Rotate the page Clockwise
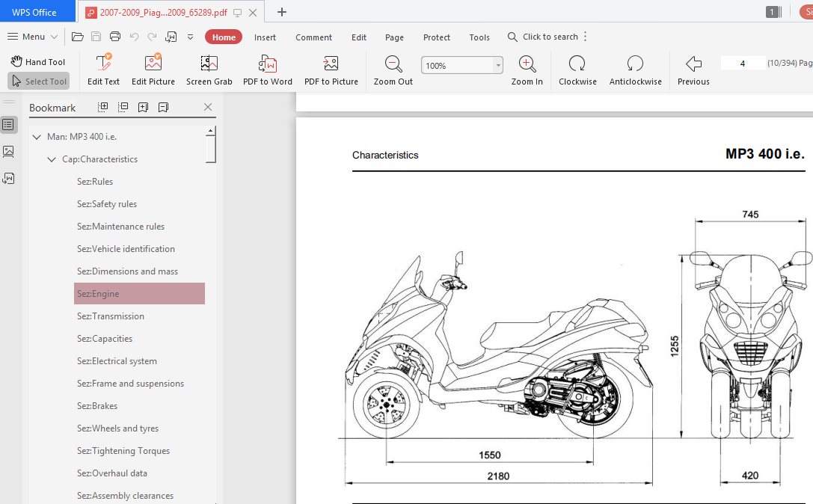This screenshot has height=504, width=813. pyautogui.click(x=577, y=70)
